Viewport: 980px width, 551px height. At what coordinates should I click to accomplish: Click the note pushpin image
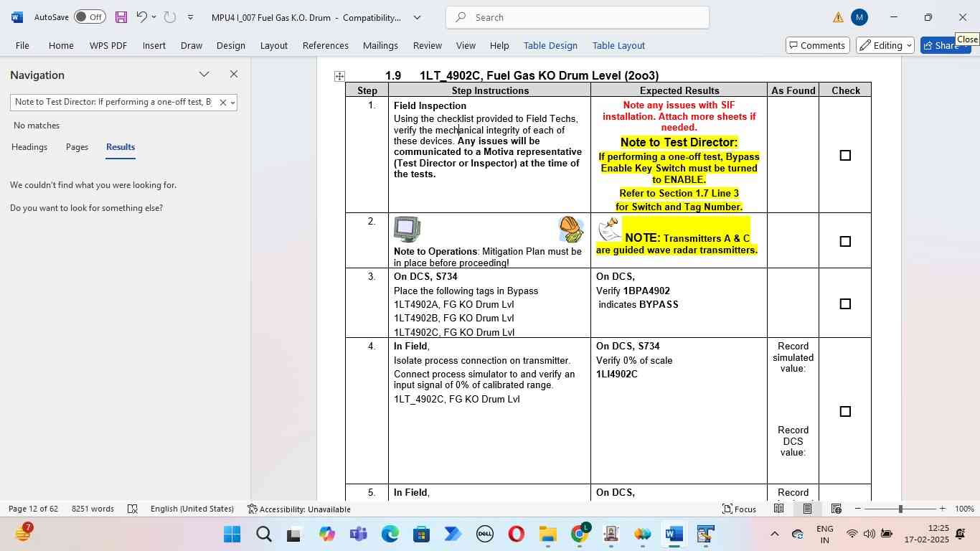tap(609, 230)
